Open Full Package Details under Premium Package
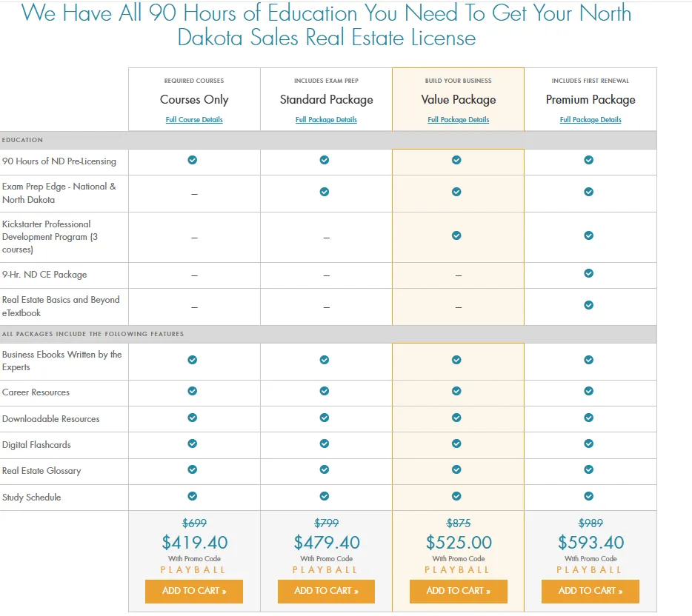The width and height of the screenshot is (692, 616). pos(590,119)
